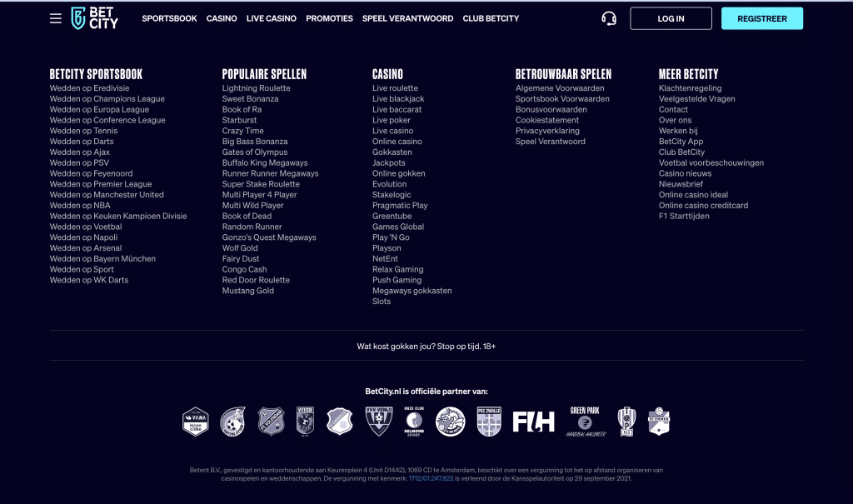Open the Sportsbook menu item

coord(169,18)
